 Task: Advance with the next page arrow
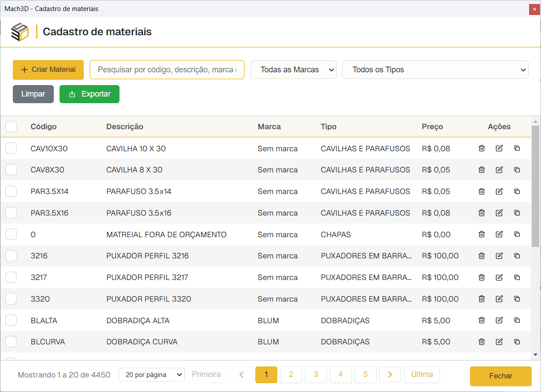(390, 374)
